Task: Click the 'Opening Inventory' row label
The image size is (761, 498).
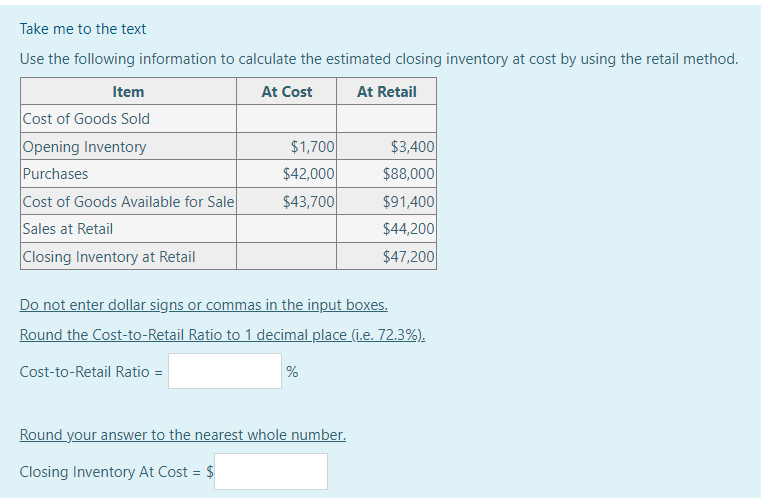Action: [84, 147]
